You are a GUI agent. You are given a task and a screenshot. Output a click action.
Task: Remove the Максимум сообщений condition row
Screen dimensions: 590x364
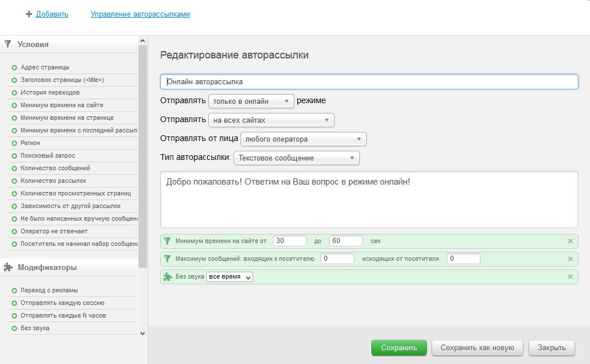(570, 259)
